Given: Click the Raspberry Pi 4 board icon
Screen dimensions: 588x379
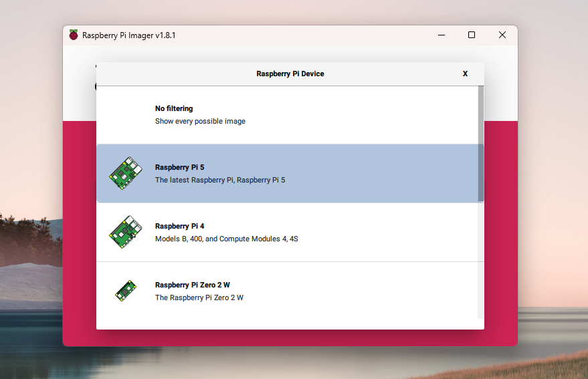Looking at the screenshot, I should [x=126, y=232].
